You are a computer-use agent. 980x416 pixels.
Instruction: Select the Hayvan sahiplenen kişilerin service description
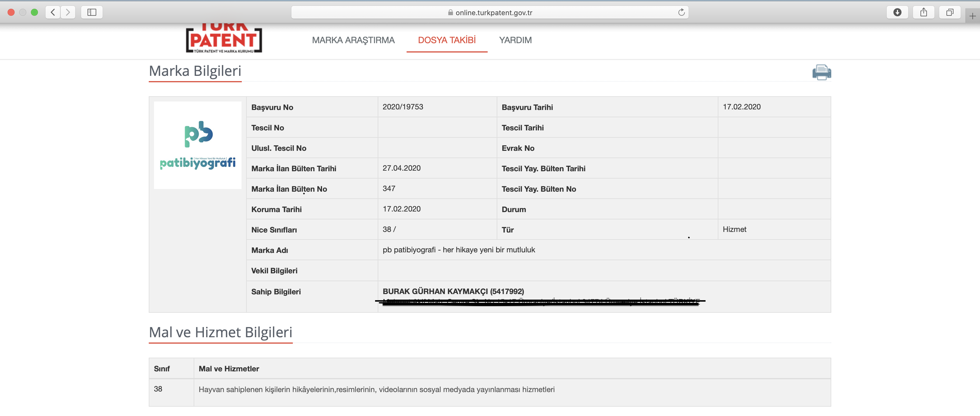point(376,389)
